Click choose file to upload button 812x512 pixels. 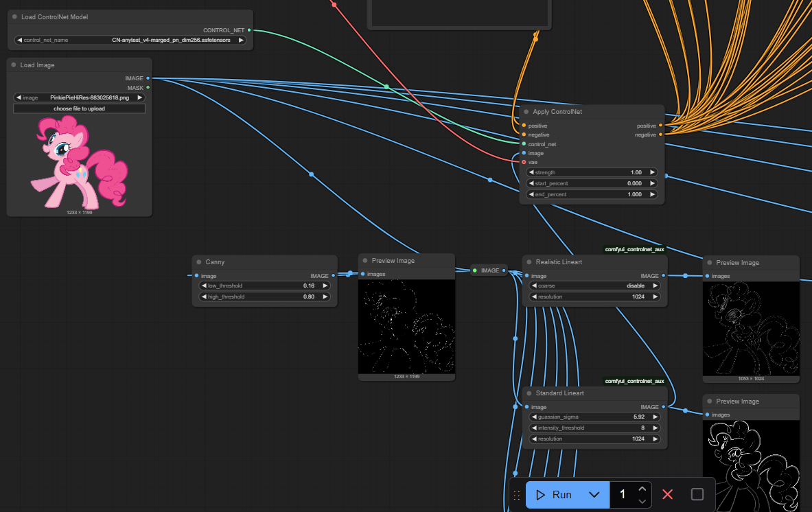click(79, 108)
